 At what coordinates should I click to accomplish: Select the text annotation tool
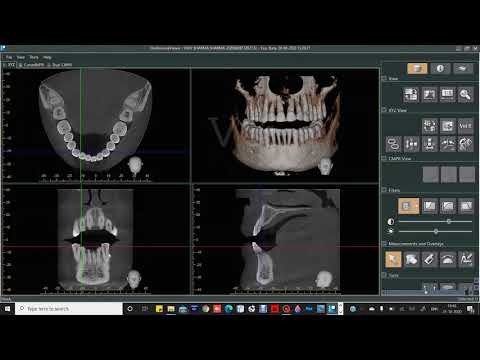coord(466,259)
